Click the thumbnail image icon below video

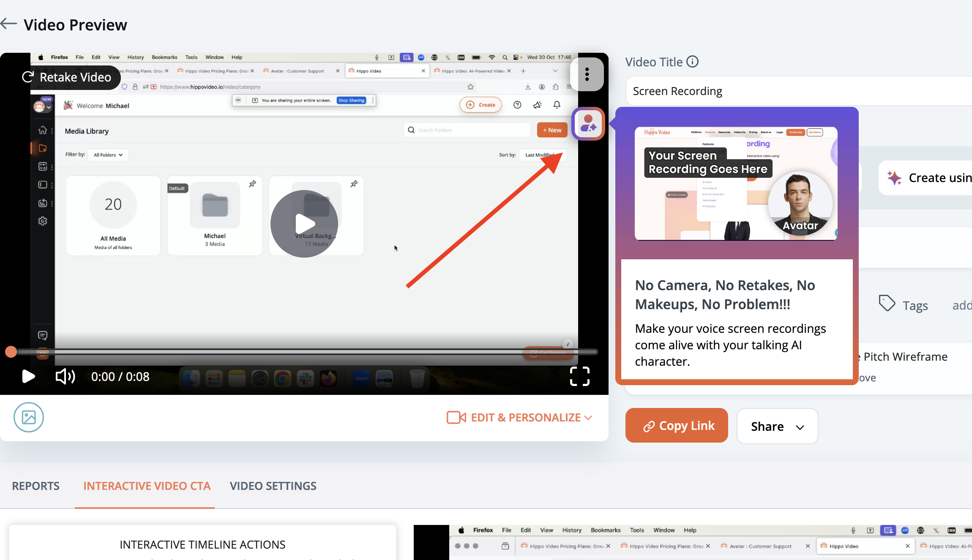29,417
